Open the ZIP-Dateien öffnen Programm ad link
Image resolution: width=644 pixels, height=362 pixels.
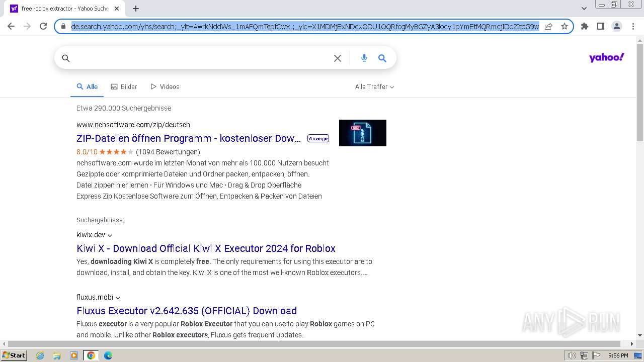tap(189, 138)
